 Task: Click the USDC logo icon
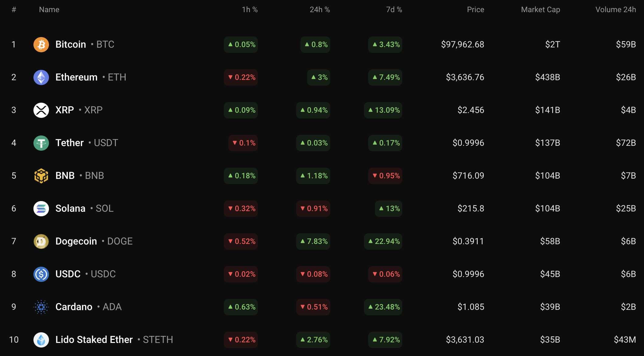[41, 274]
